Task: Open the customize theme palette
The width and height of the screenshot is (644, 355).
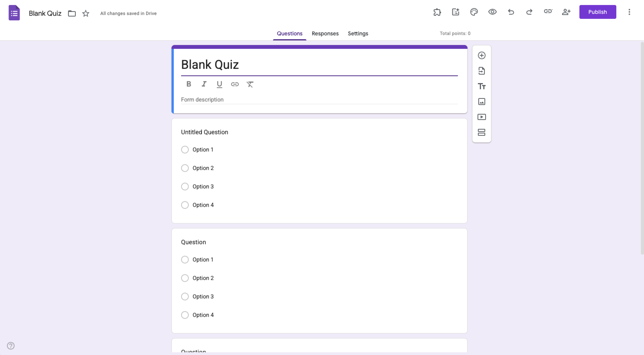Action: (474, 12)
